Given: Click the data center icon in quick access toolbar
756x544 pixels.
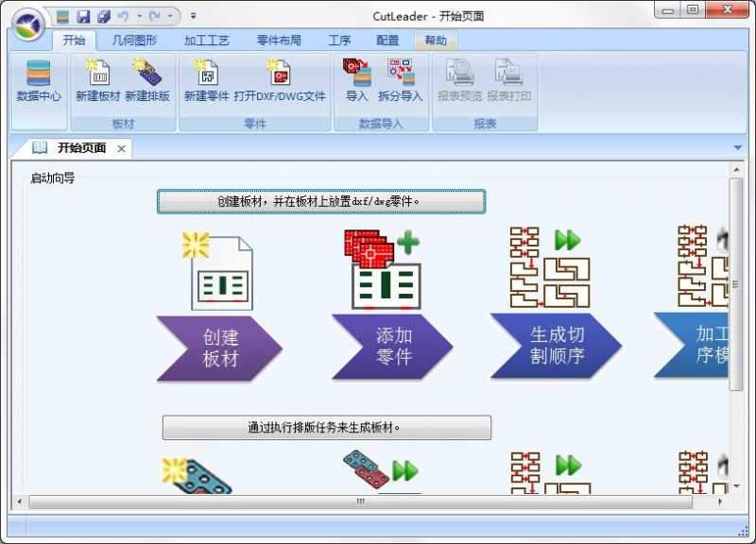Looking at the screenshot, I should (x=62, y=16).
